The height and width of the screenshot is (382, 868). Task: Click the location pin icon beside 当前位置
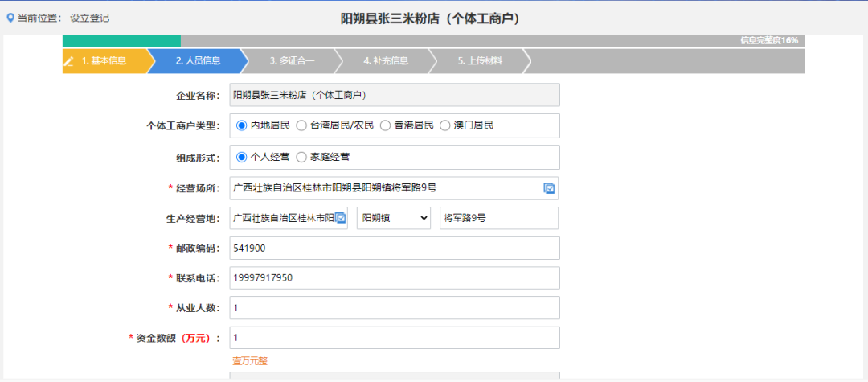pos(10,17)
